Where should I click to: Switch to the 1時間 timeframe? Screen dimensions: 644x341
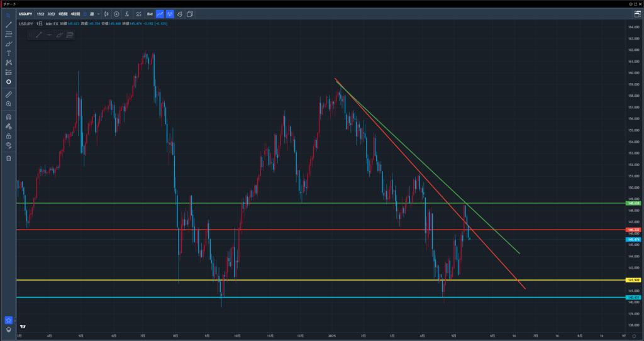[x=63, y=14]
